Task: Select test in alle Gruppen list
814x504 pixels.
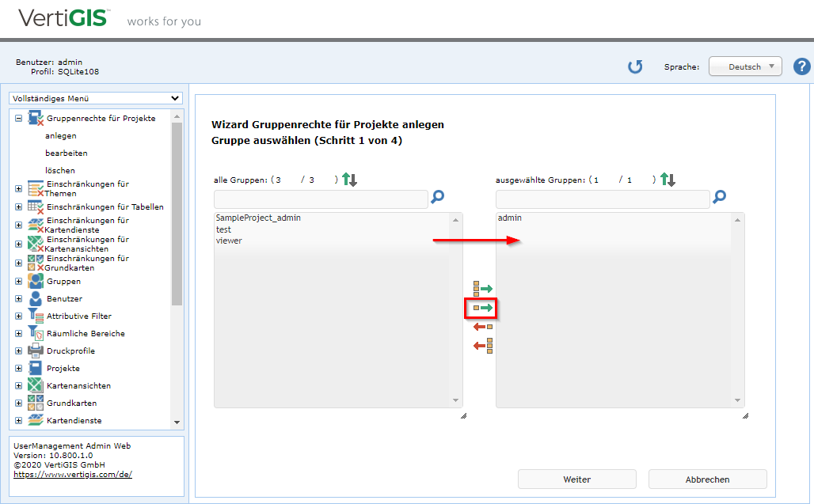Action: (x=224, y=229)
